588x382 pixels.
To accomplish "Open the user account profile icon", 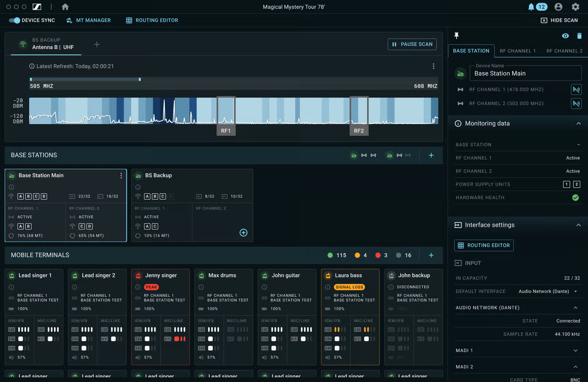I will pyautogui.click(x=558, y=7).
